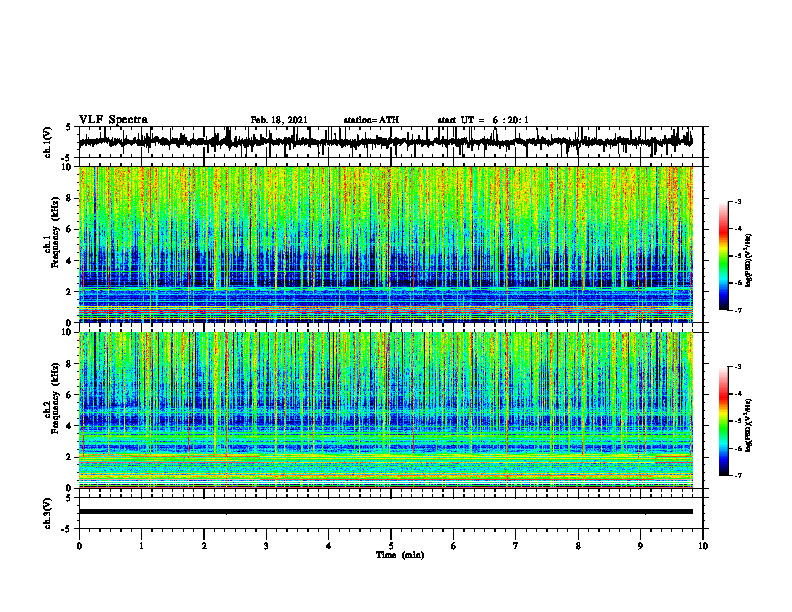Click time axis tick label "9"
The image size is (792, 612).
click(640, 546)
